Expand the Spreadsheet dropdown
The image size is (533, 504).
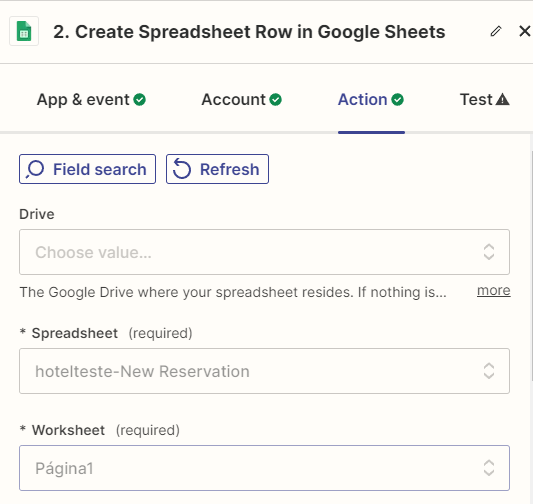[264, 371]
